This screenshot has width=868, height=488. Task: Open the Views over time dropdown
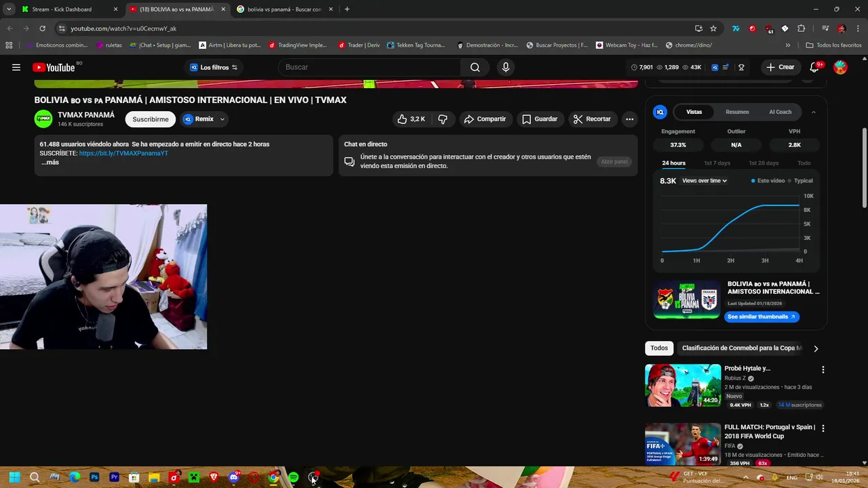tap(705, 181)
